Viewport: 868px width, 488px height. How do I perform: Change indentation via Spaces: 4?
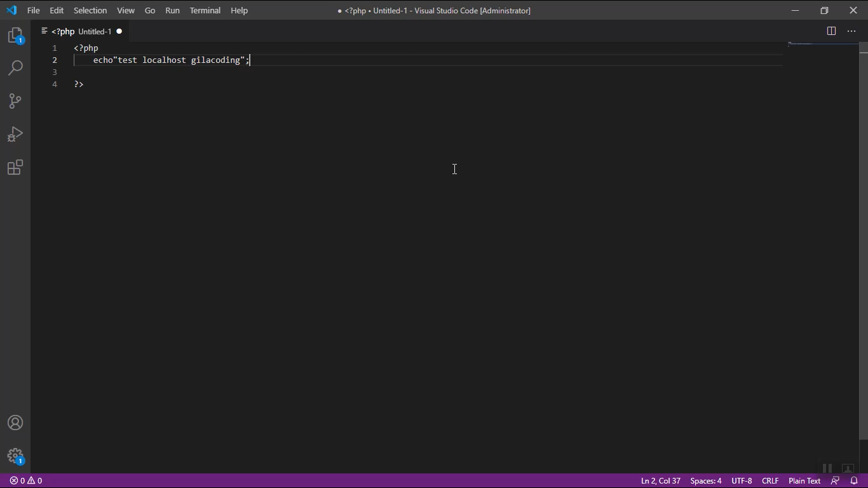[706, 481]
